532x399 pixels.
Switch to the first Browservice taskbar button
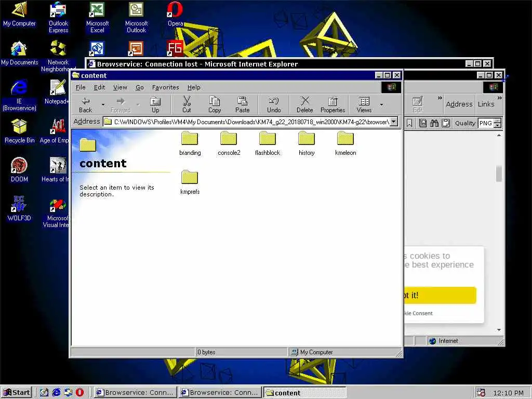click(x=135, y=393)
